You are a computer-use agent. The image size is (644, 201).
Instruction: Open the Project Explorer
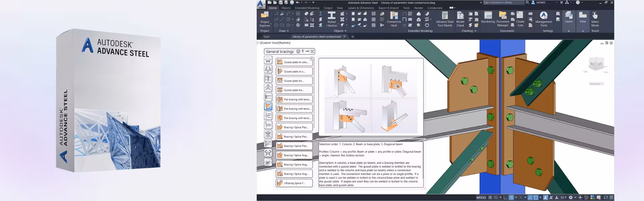[x=265, y=19]
